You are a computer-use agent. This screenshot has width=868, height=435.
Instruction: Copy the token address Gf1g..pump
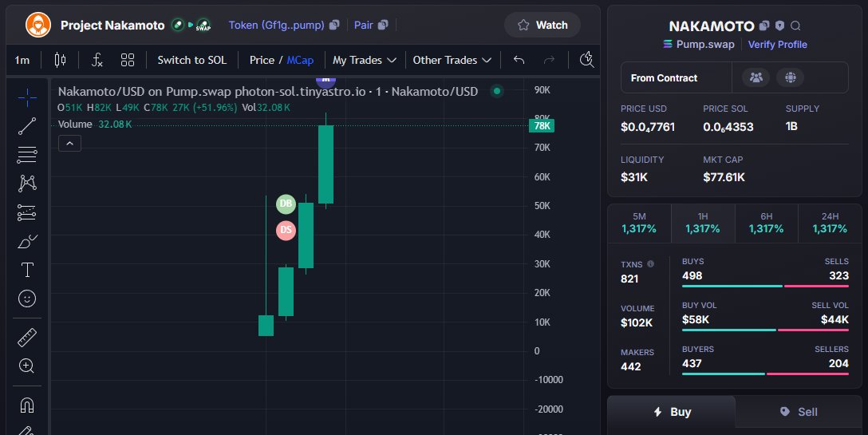point(333,25)
